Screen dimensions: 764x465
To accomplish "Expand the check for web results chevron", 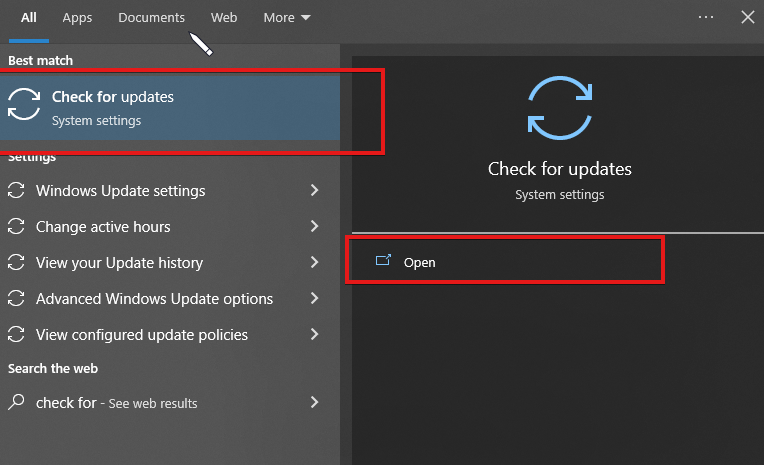I will (315, 402).
